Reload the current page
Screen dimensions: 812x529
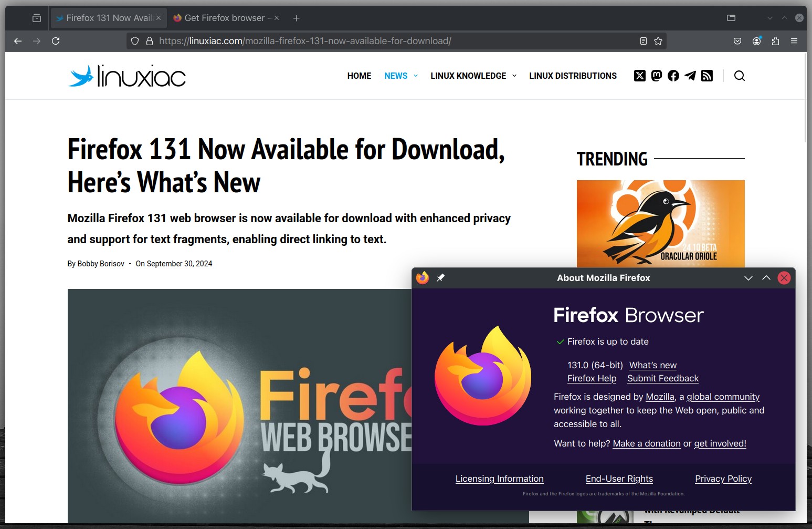pyautogui.click(x=56, y=41)
